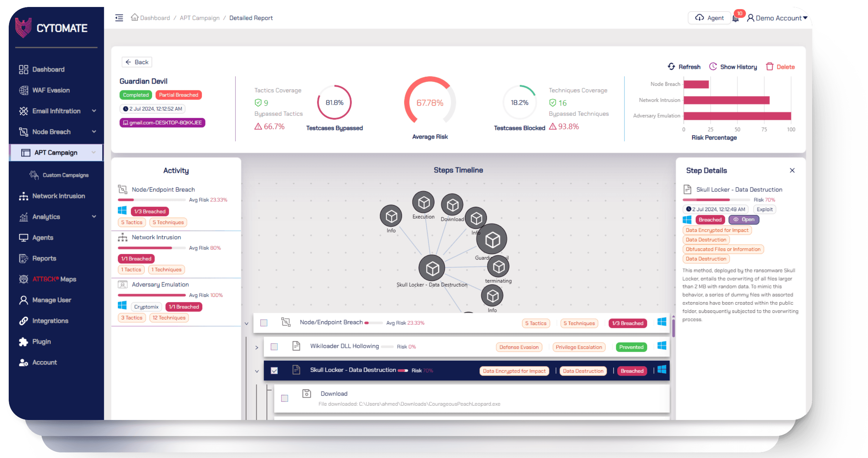Viewport: 868px width, 458px height.
Task: Expand the Analytics submenu chevron
Action: tap(94, 217)
